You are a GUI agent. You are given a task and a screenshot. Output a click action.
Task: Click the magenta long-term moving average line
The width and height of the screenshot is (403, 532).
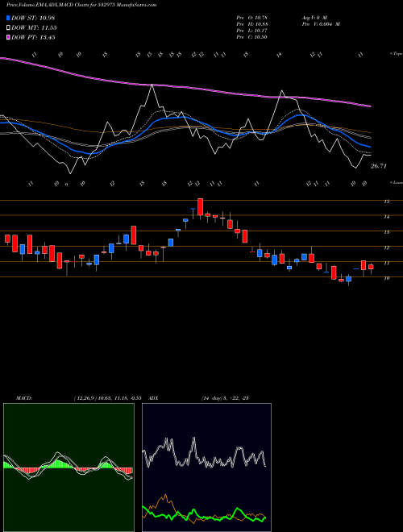(185, 87)
